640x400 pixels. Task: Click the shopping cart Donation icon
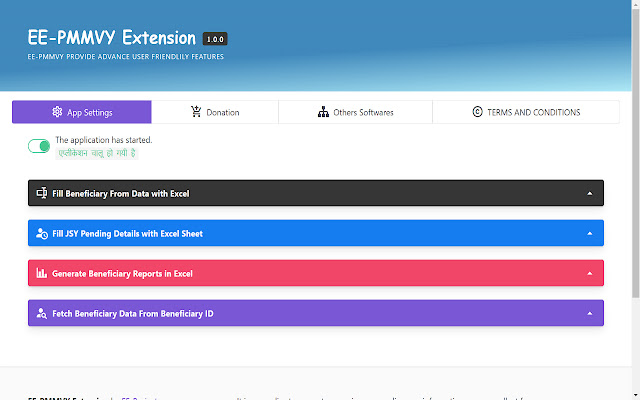click(196, 111)
